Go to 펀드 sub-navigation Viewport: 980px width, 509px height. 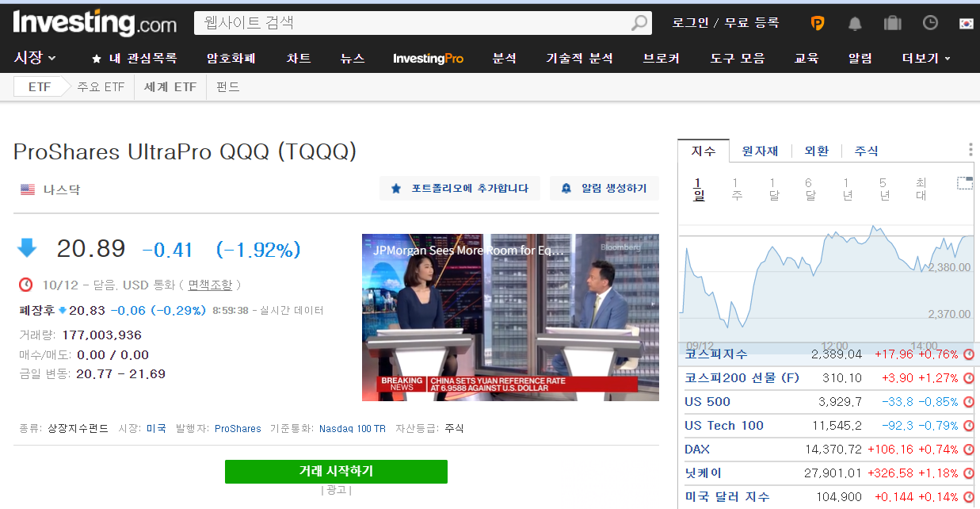click(227, 87)
